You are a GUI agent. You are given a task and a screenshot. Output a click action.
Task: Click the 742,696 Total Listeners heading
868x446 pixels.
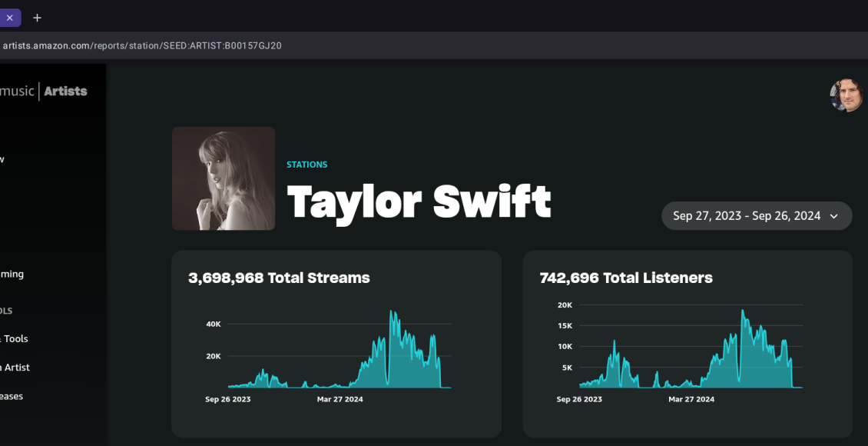click(x=626, y=278)
